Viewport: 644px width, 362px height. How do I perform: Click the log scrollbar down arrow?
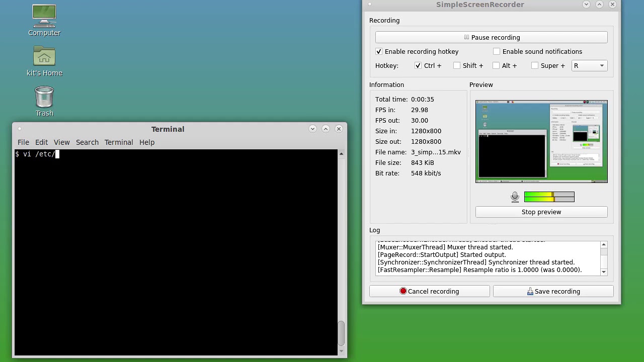(604, 272)
